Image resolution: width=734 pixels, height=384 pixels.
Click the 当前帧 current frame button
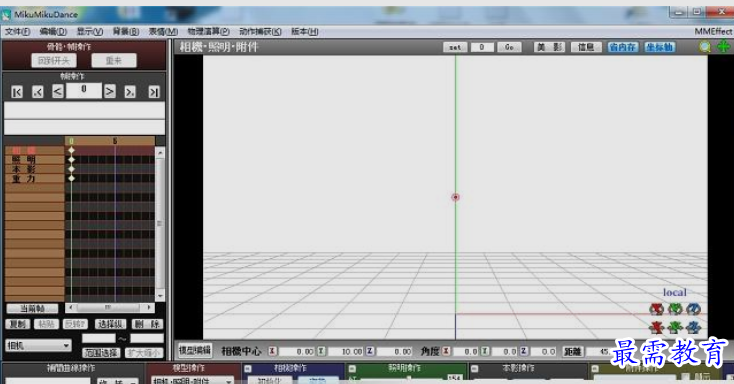point(32,308)
